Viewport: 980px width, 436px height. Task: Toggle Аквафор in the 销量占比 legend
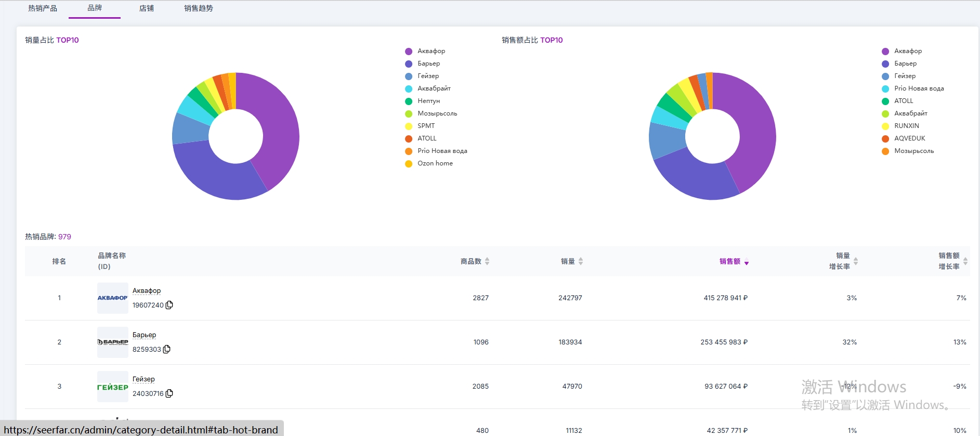point(425,51)
